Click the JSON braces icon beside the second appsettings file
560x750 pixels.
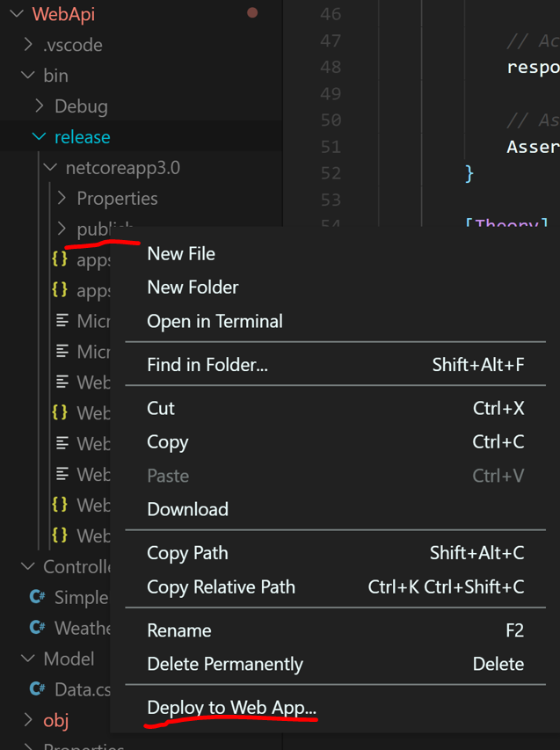(58, 290)
